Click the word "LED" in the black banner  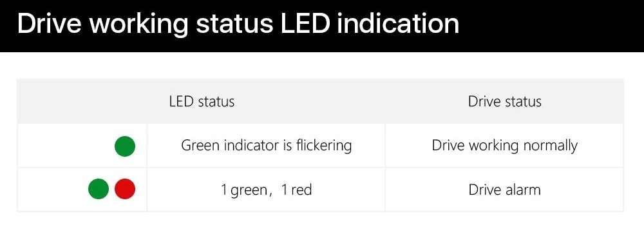[305, 23]
